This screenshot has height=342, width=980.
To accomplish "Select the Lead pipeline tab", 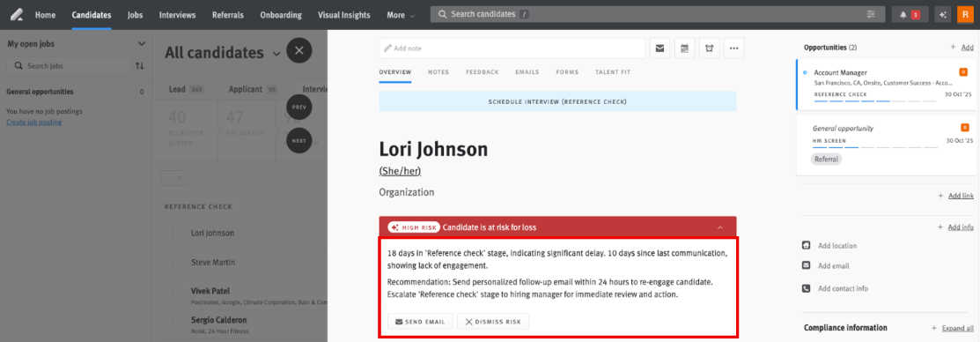I will click(x=187, y=89).
